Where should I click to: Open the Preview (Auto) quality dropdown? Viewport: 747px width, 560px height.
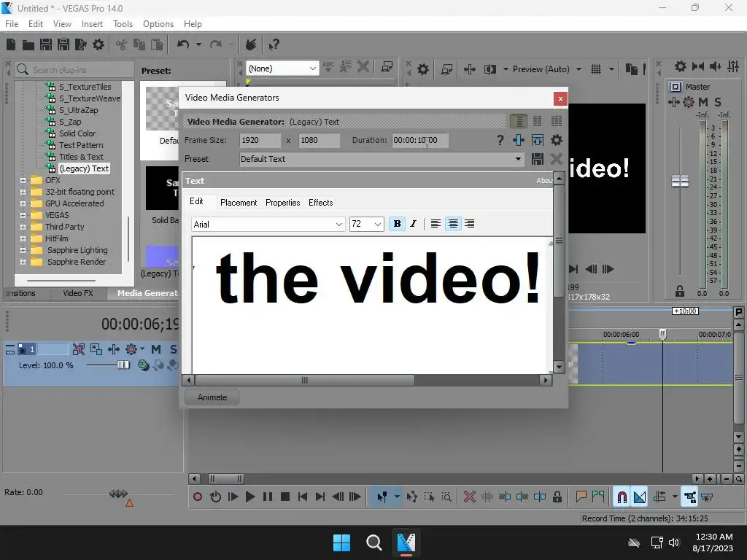pyautogui.click(x=578, y=69)
